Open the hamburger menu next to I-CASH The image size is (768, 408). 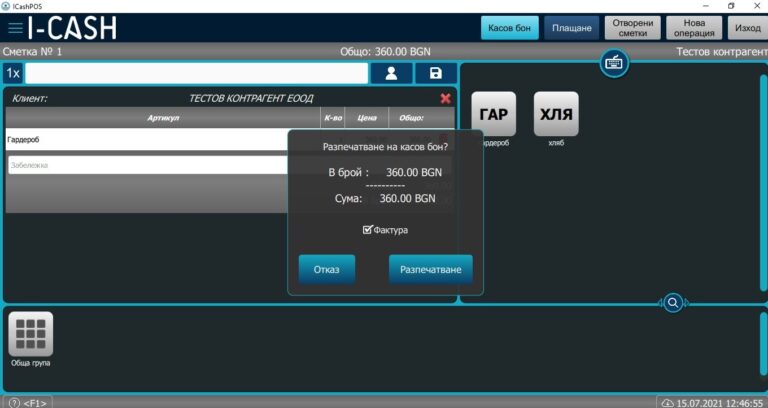[x=15, y=28]
